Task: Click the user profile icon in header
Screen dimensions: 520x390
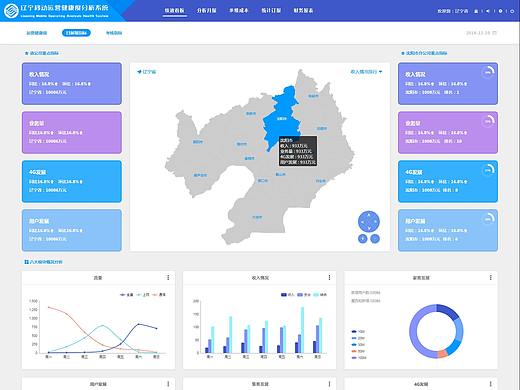Action: point(476,11)
